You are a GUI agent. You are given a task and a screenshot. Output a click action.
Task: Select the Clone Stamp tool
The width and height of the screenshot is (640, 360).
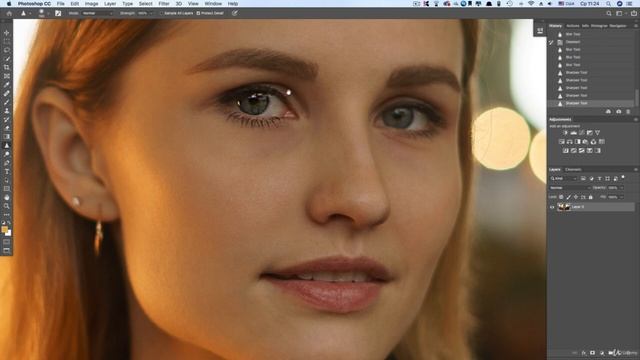point(7,111)
